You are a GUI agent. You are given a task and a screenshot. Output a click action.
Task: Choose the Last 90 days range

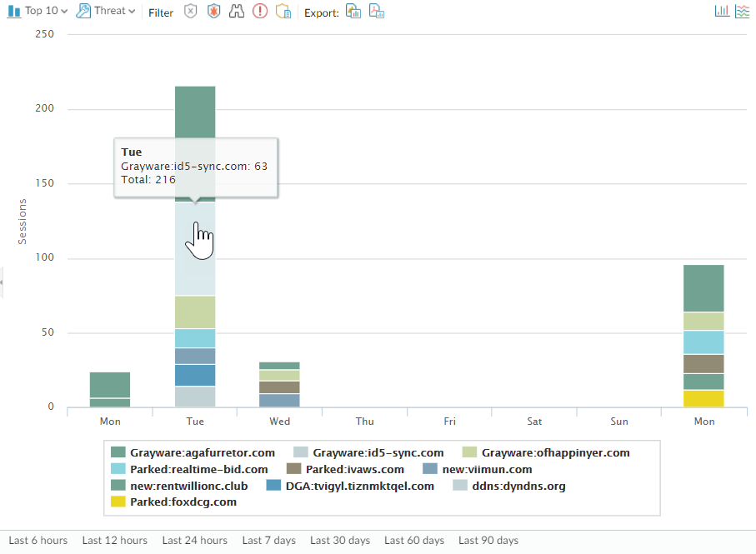click(488, 541)
